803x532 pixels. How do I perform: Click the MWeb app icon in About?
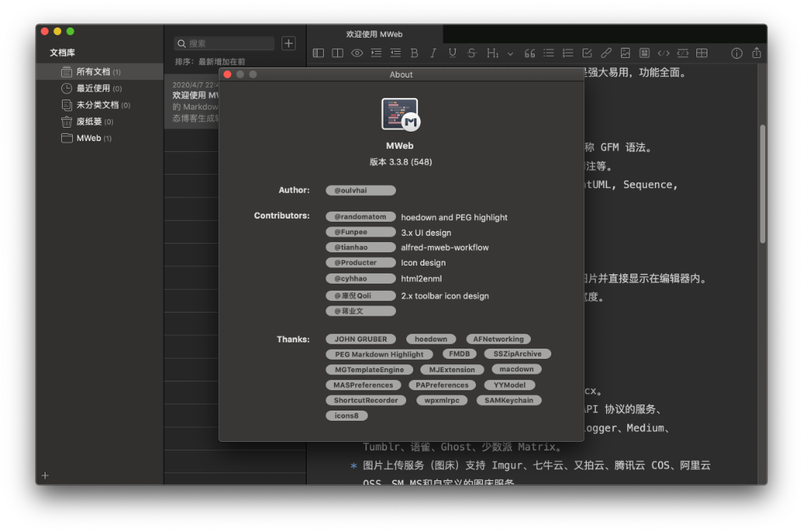point(400,114)
